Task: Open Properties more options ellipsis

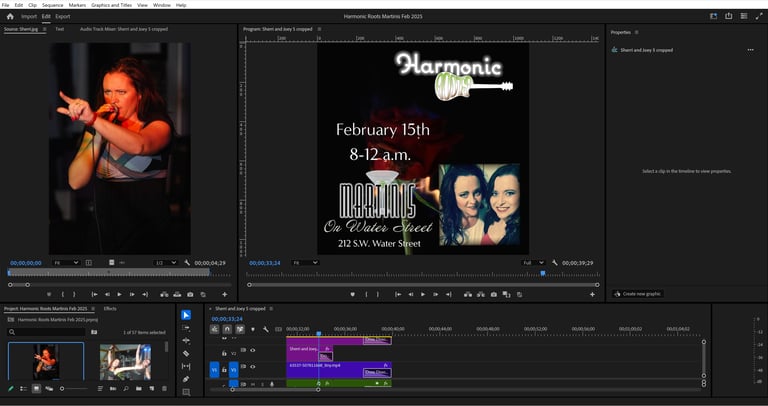Action: [750, 50]
